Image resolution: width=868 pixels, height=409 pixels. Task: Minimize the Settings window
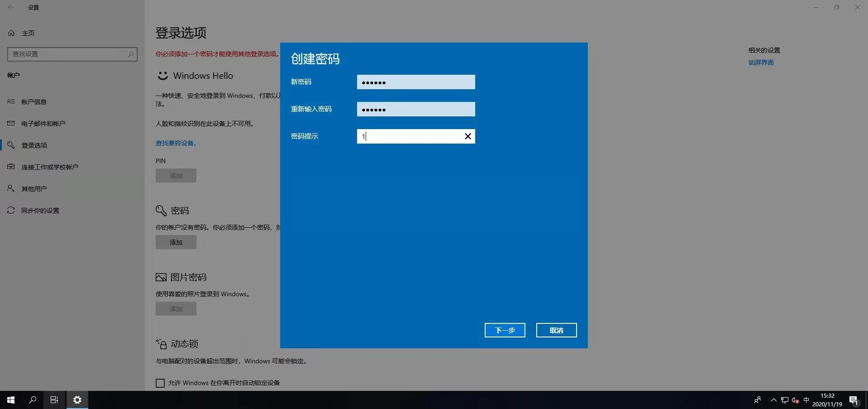[816, 7]
